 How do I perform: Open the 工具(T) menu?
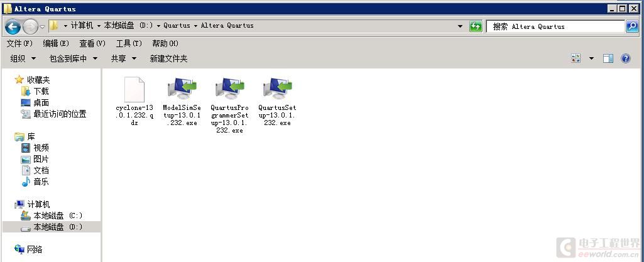point(129,43)
